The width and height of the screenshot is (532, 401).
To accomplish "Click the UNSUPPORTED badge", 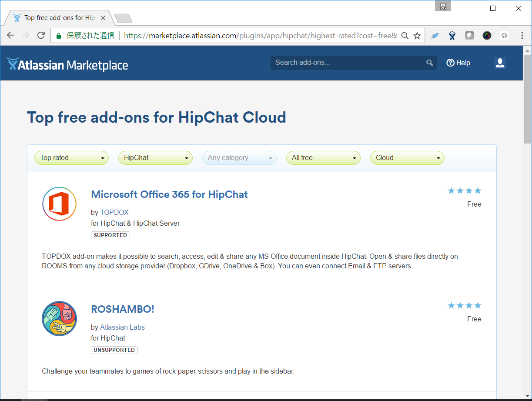I will (114, 350).
